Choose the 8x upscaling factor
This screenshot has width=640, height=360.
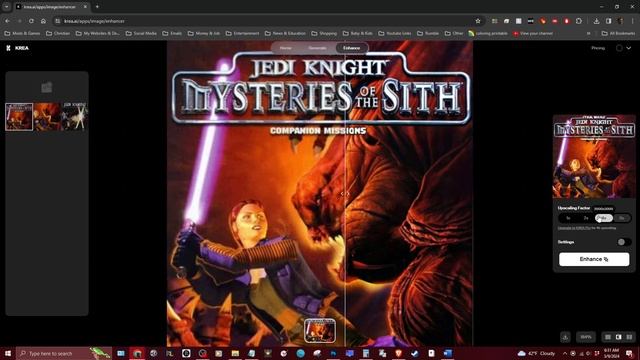622,218
